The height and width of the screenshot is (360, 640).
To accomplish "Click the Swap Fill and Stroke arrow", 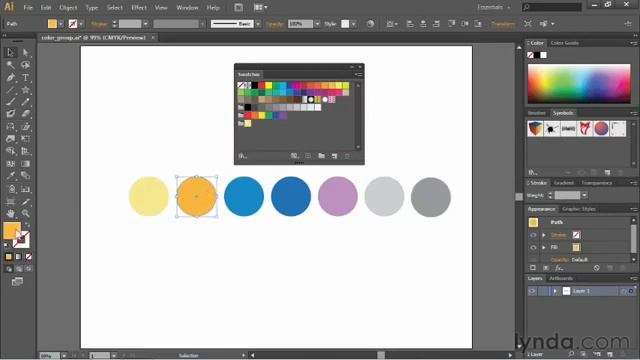I will click(x=27, y=225).
